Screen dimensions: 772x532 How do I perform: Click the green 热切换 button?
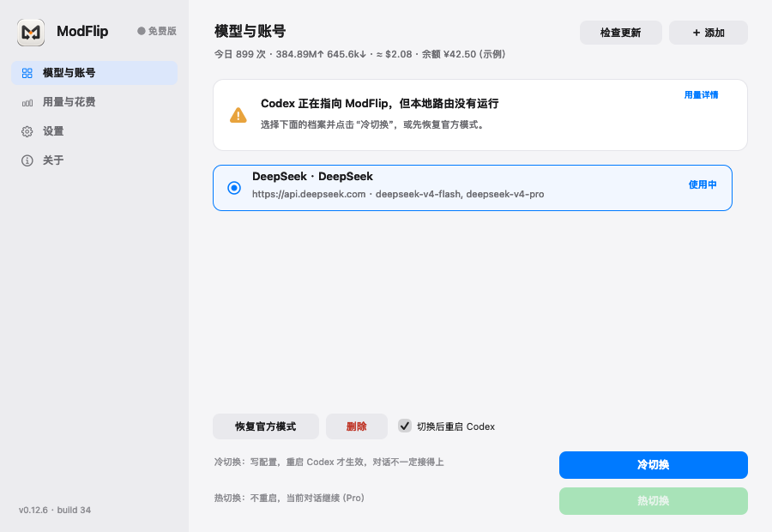(x=654, y=501)
